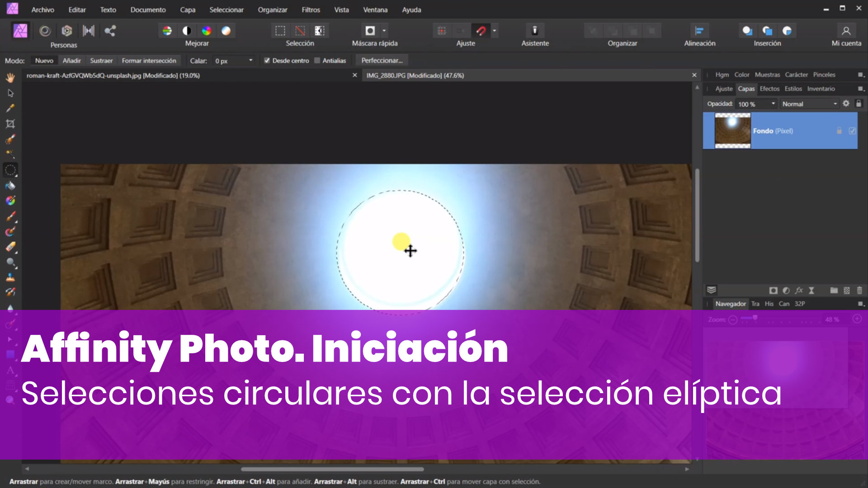Select the Selection Brush tool
The width and height of the screenshot is (868, 488).
point(10,139)
